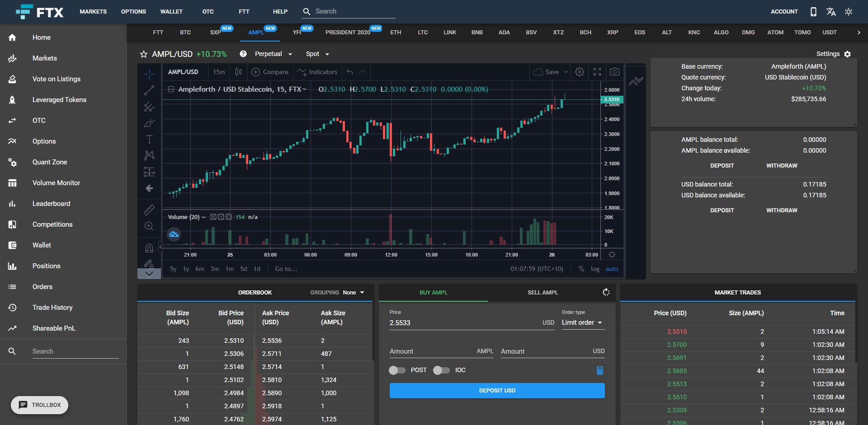The image size is (868, 425).
Task: Open Settings gear in right panel
Action: tap(848, 54)
